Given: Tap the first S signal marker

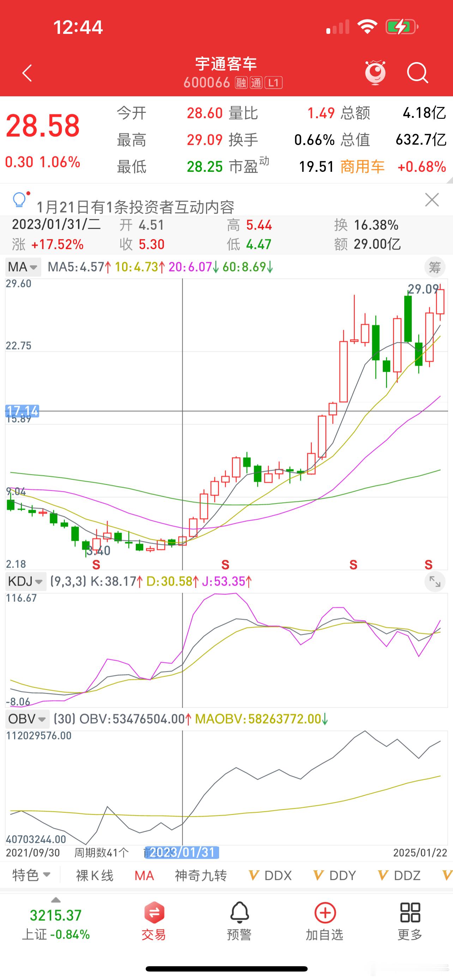Looking at the screenshot, I should tap(96, 564).
